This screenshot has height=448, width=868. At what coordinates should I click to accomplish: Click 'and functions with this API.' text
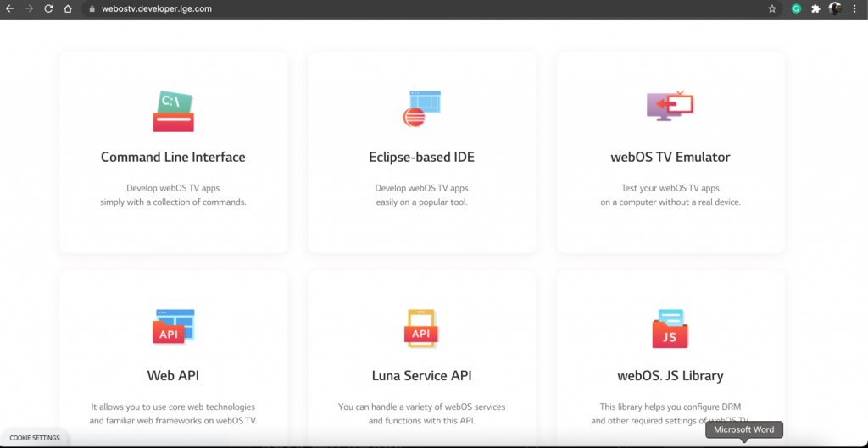422,421
